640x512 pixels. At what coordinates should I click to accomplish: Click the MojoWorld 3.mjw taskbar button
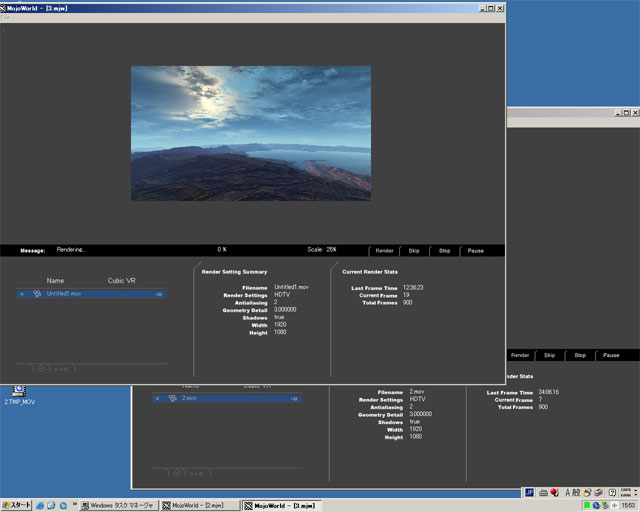click(x=282, y=505)
